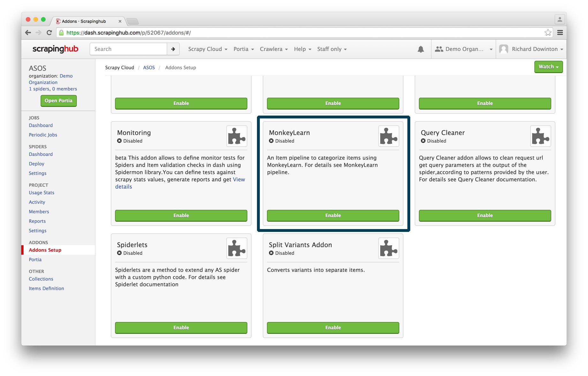Enable the Split Variants Addon
The height and width of the screenshot is (376, 588).
(x=333, y=328)
